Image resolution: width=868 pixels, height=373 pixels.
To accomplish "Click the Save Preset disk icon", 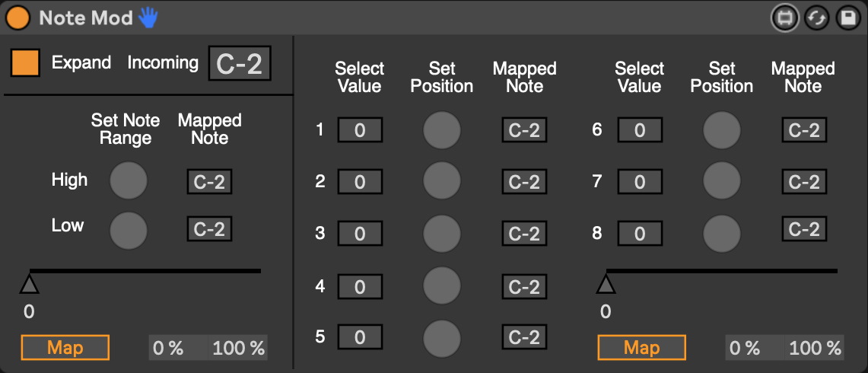I will (x=848, y=18).
